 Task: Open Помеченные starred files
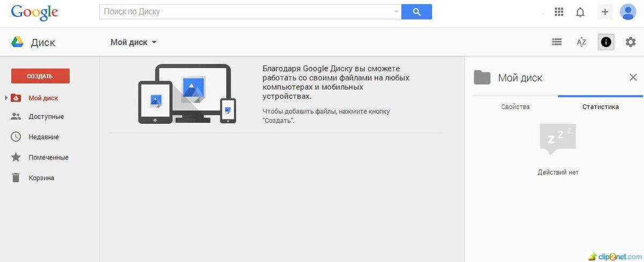(x=48, y=158)
